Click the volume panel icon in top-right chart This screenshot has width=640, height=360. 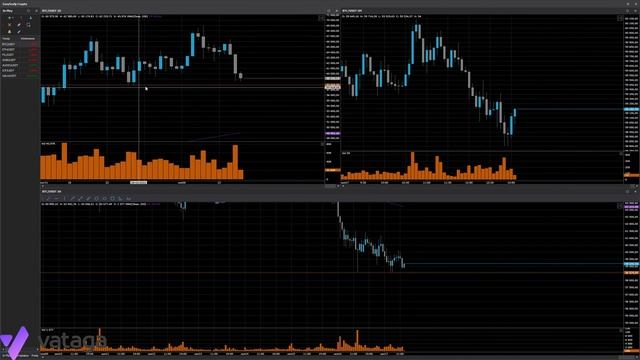tap(621, 153)
